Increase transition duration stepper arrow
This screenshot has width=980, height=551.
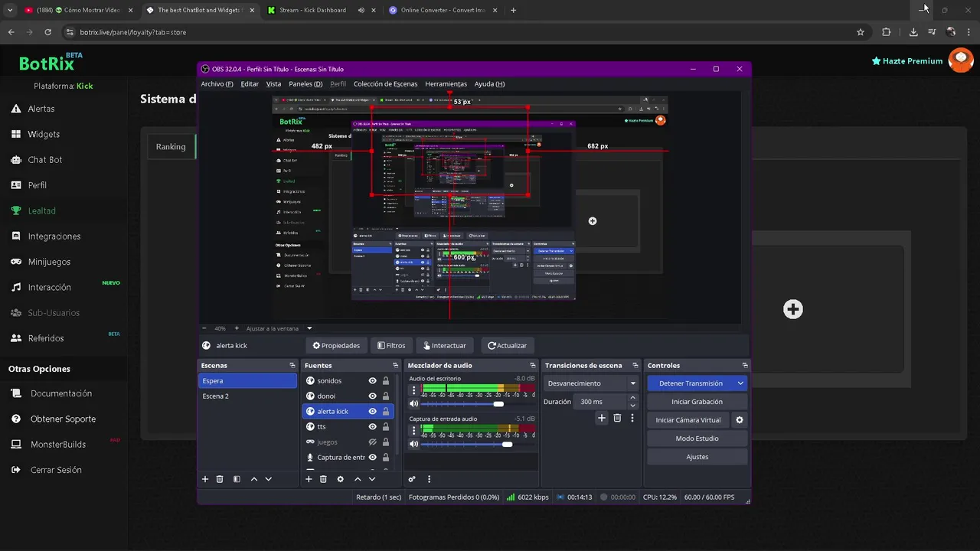tap(632, 398)
